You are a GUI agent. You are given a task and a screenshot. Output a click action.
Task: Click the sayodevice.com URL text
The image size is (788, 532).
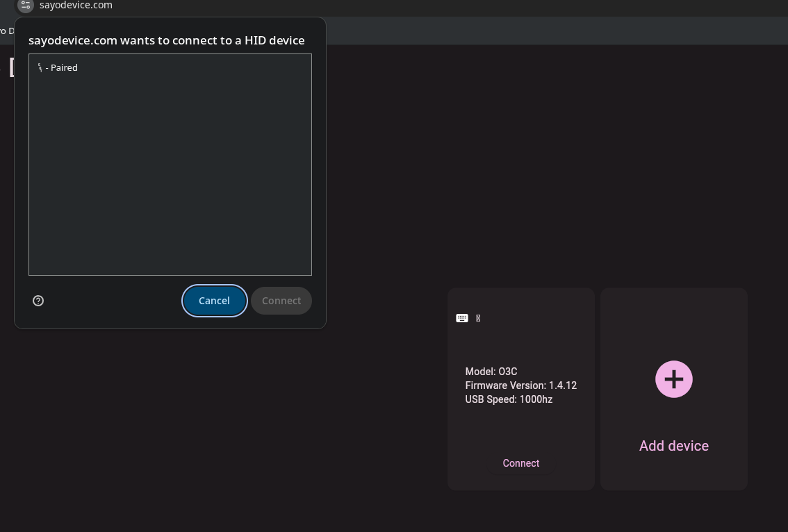[x=76, y=5]
